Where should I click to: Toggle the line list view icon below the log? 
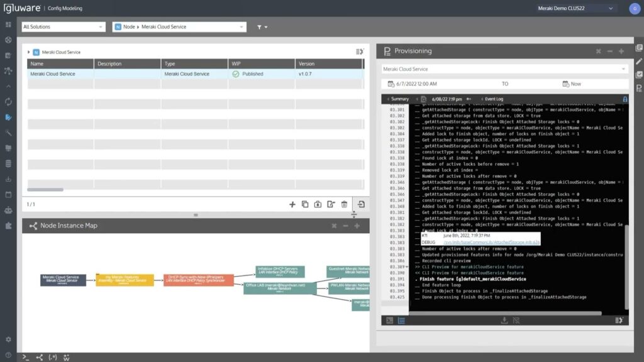click(x=400, y=319)
